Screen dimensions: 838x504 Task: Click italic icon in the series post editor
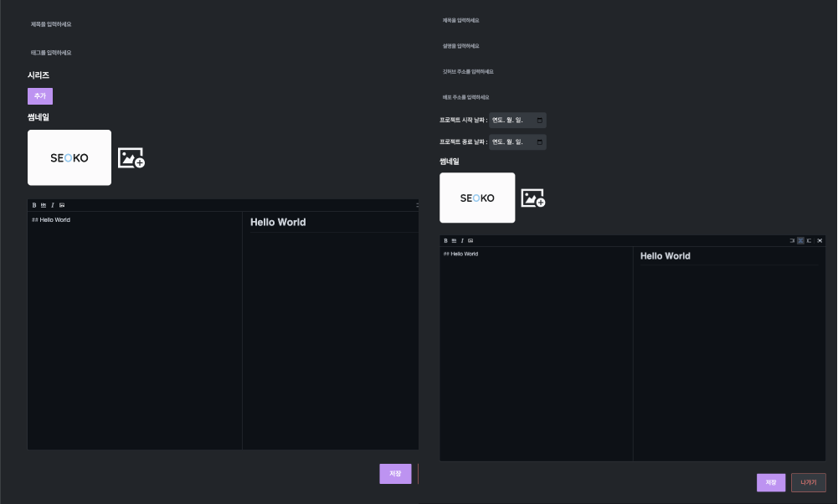coord(53,205)
